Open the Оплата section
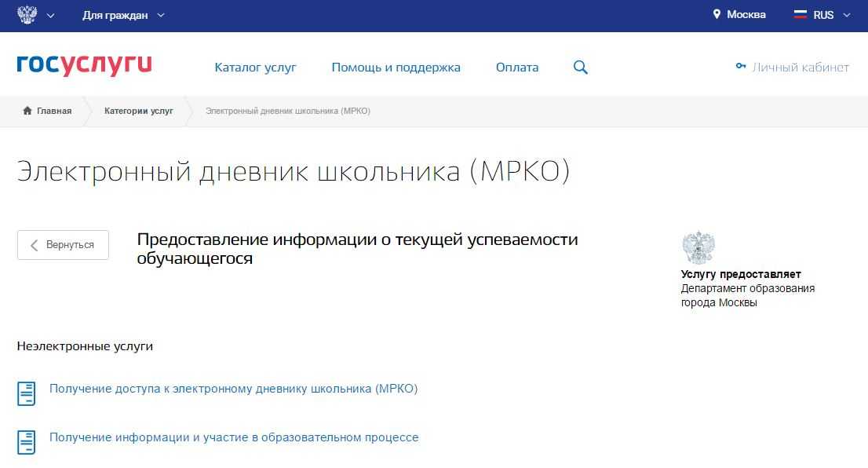The width and height of the screenshot is (868, 468). click(x=517, y=68)
